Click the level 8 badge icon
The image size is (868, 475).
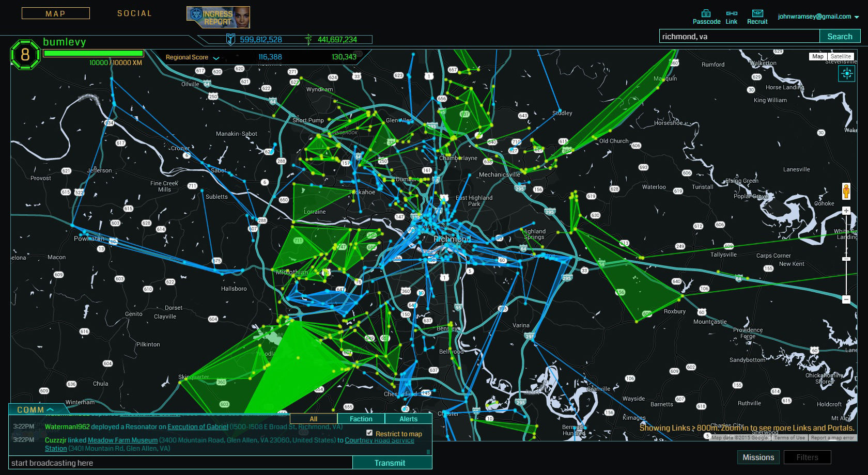[25, 54]
